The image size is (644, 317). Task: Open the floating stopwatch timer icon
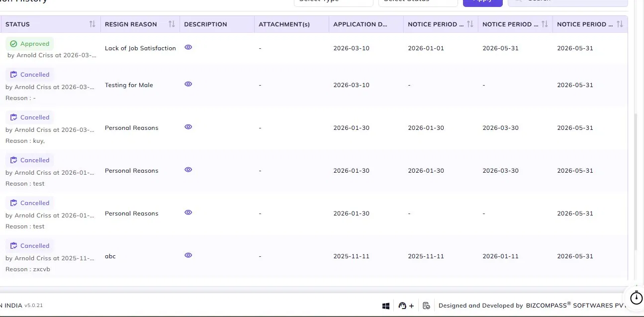[x=636, y=298]
